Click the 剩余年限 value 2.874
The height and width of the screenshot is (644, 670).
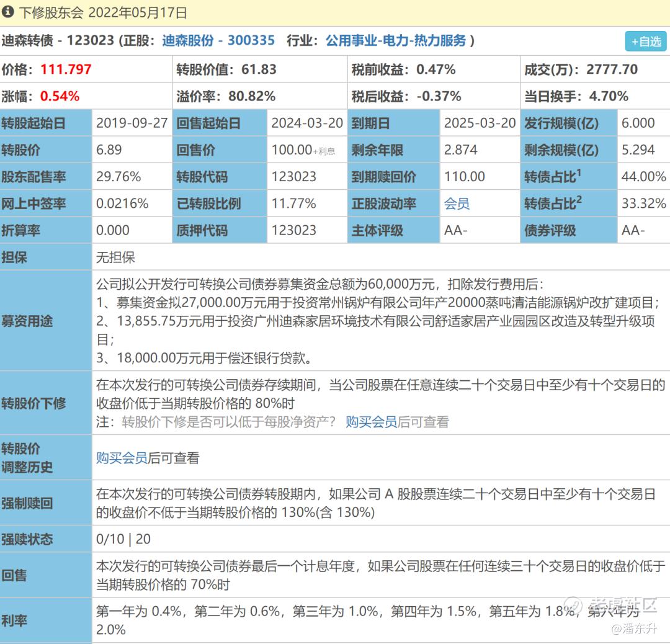pos(460,150)
